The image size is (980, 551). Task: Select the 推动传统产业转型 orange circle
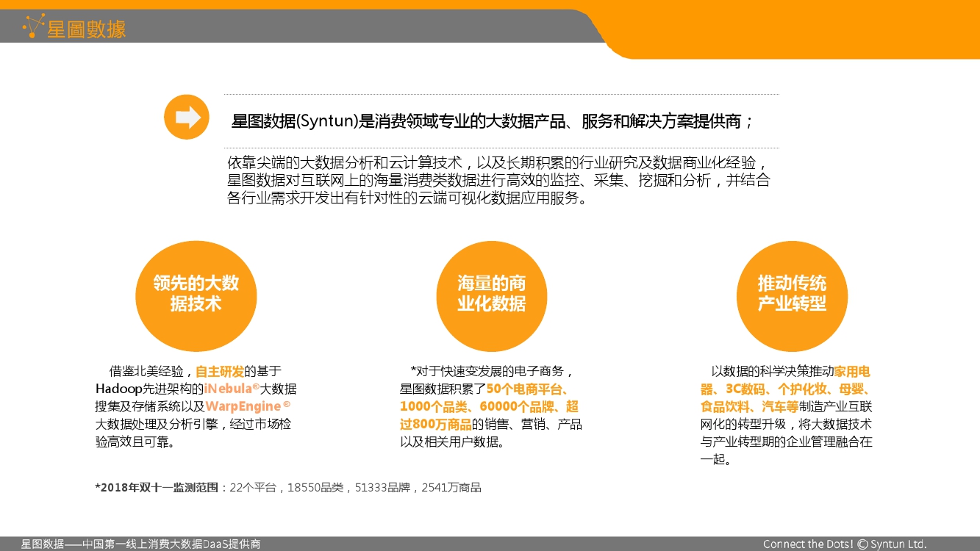[792, 296]
